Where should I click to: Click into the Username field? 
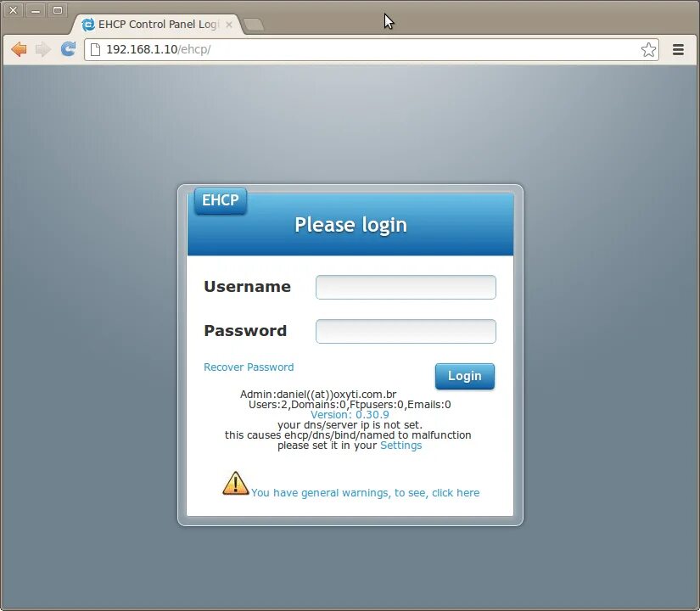[x=406, y=287]
